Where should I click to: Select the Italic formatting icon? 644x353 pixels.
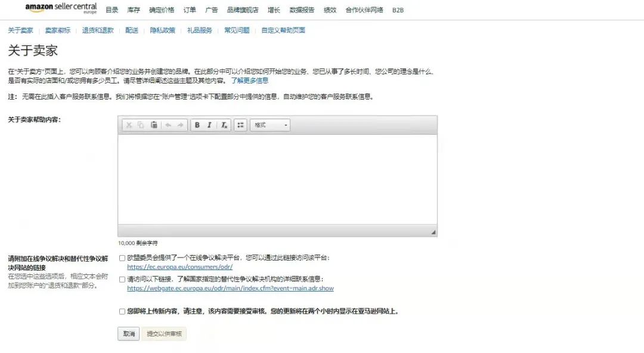pos(209,125)
